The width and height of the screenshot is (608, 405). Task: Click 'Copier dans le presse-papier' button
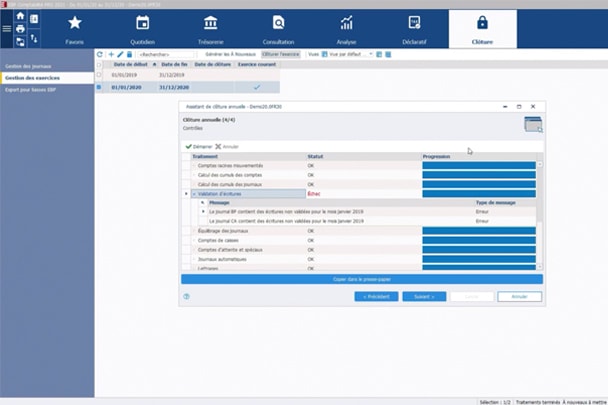pyautogui.click(x=361, y=279)
